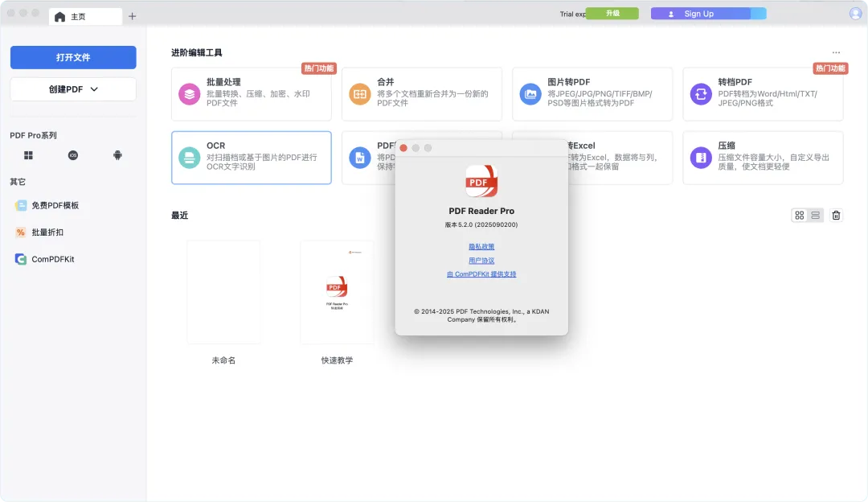This screenshot has width=868, height=502.
Task: Click the 合并 card title
Action: (385, 82)
